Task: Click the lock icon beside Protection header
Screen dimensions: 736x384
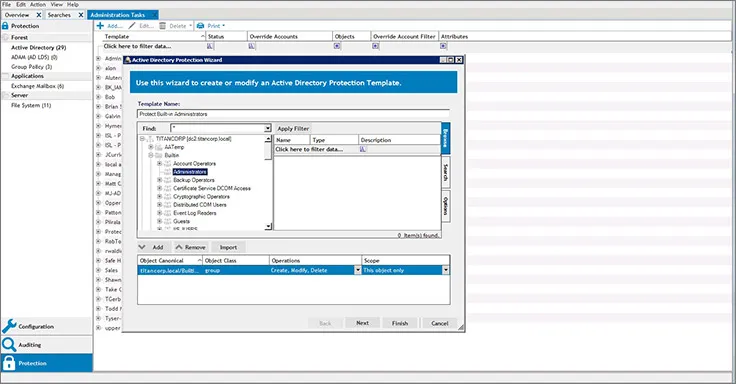Action: click(5, 26)
